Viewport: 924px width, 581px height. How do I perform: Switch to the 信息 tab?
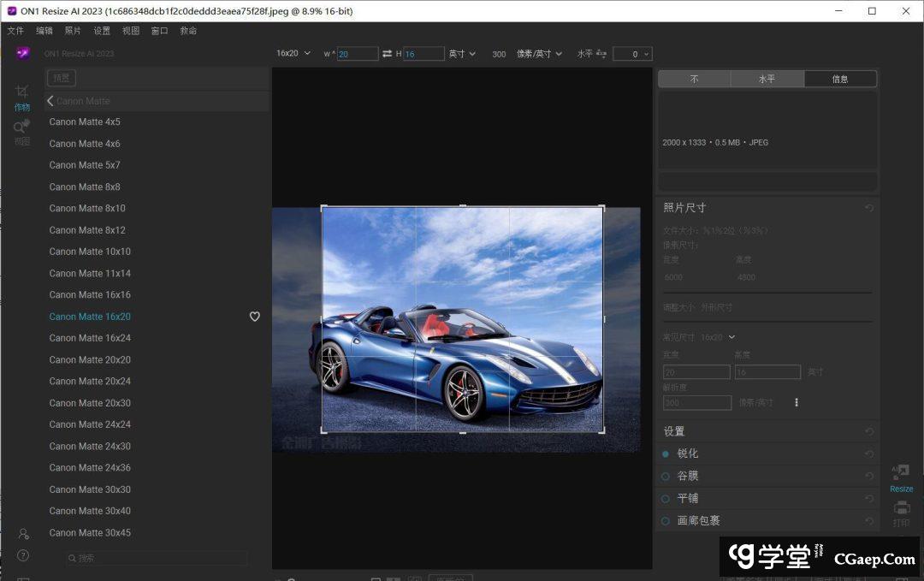point(840,79)
